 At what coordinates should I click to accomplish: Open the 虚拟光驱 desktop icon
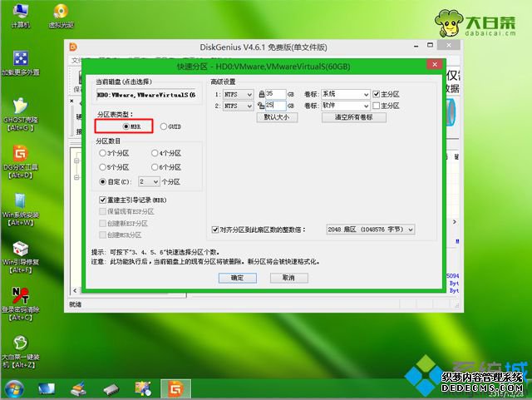pyautogui.click(x=61, y=15)
